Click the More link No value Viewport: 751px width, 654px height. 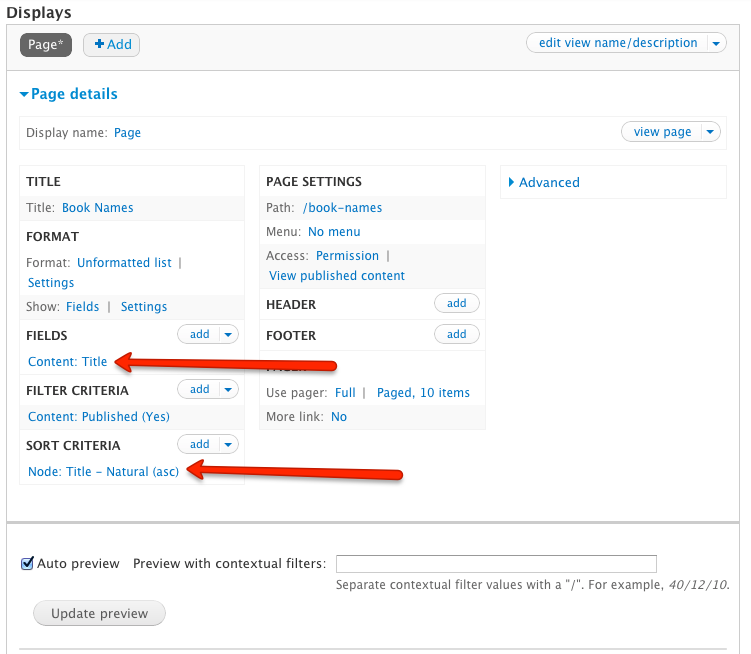(x=339, y=417)
